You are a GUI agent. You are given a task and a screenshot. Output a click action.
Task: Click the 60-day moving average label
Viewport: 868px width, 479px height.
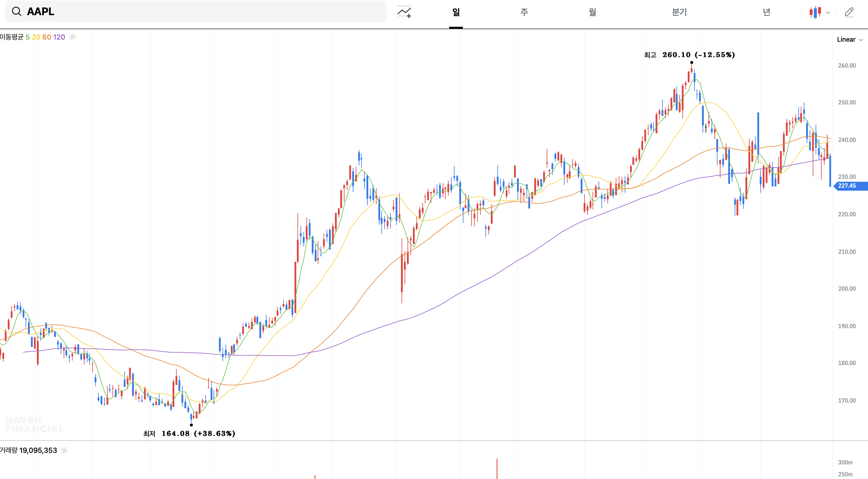click(46, 37)
